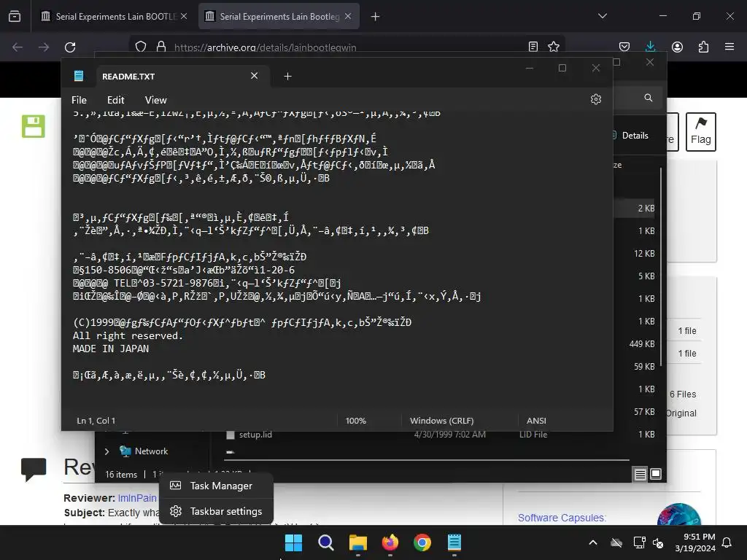Click the green floppy disk software icon
Viewport: 747px width, 560px height.
34,126
